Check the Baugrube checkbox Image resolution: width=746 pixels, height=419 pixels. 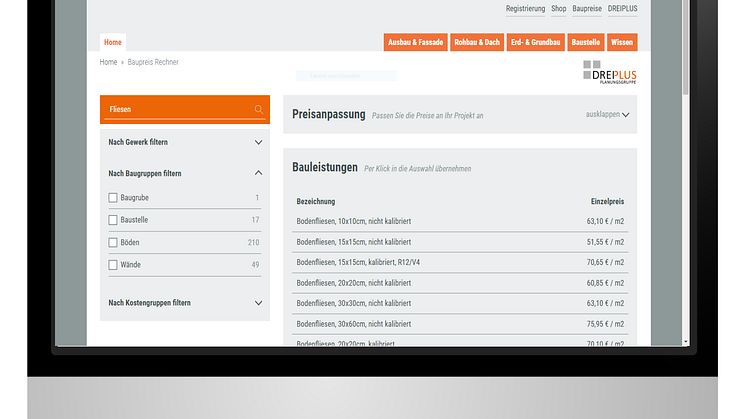tap(113, 198)
